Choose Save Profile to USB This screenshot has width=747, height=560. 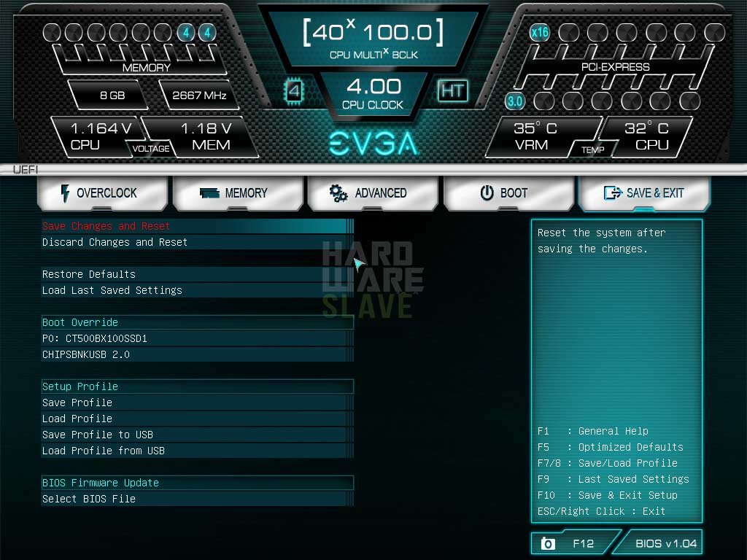tap(197, 435)
